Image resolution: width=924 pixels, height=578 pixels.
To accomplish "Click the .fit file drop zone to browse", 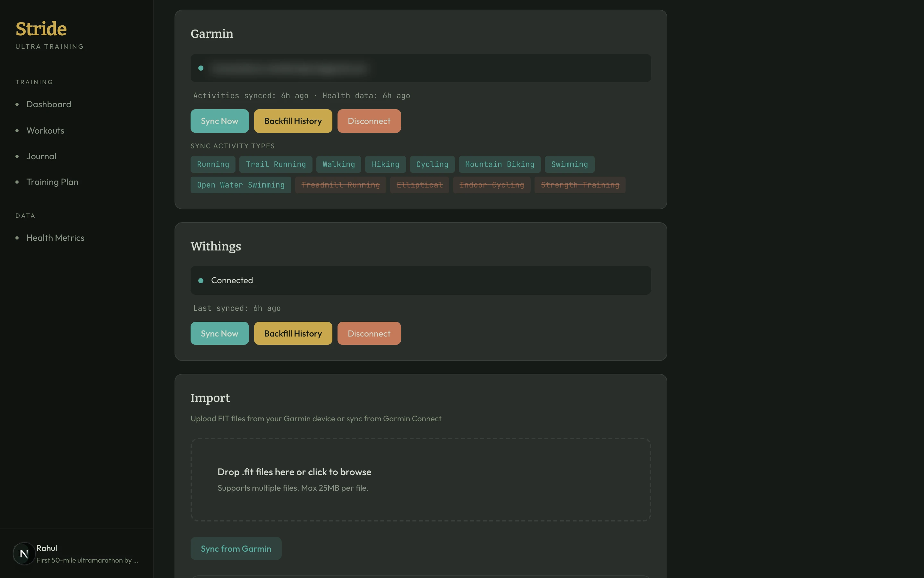I will tap(421, 480).
